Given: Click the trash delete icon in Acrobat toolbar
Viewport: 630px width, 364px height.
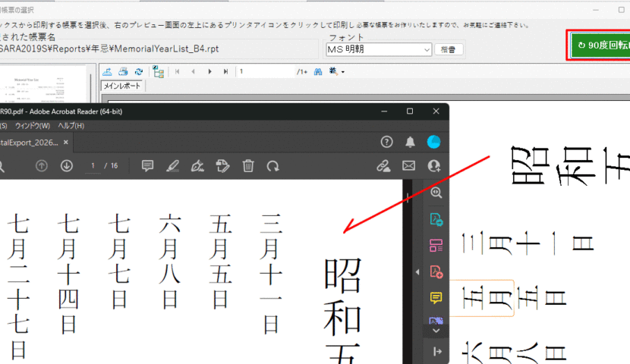Looking at the screenshot, I should tap(247, 165).
